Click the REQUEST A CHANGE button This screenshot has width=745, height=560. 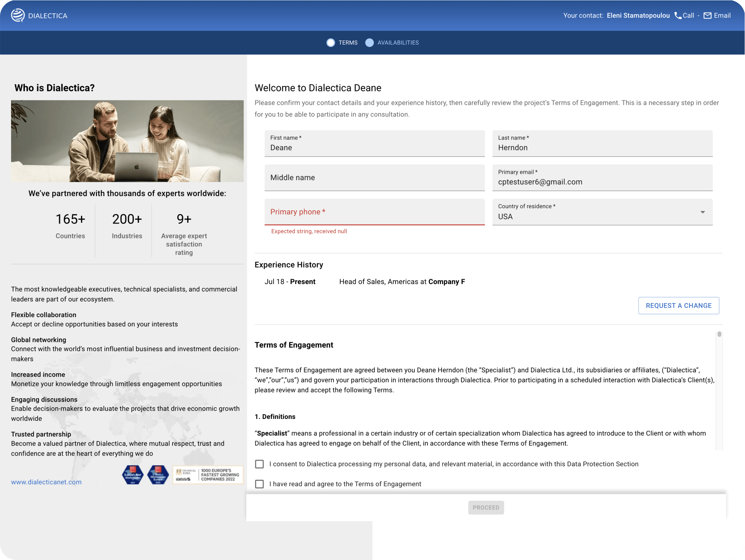[x=678, y=306]
